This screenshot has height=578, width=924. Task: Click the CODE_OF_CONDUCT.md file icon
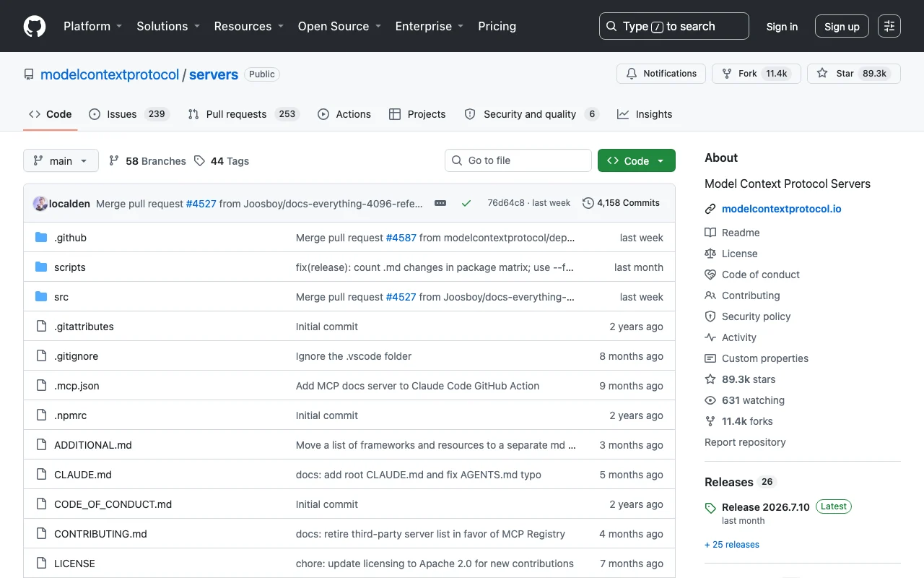click(x=41, y=504)
